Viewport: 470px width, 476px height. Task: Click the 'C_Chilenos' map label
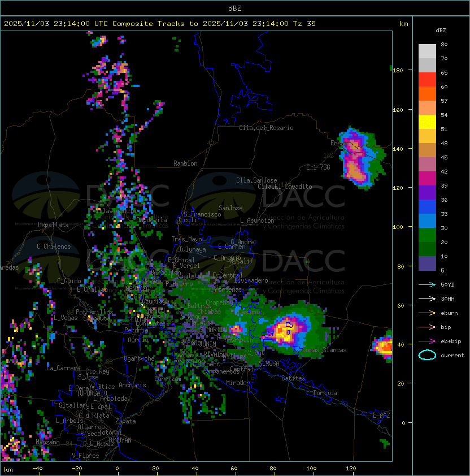tap(54, 246)
